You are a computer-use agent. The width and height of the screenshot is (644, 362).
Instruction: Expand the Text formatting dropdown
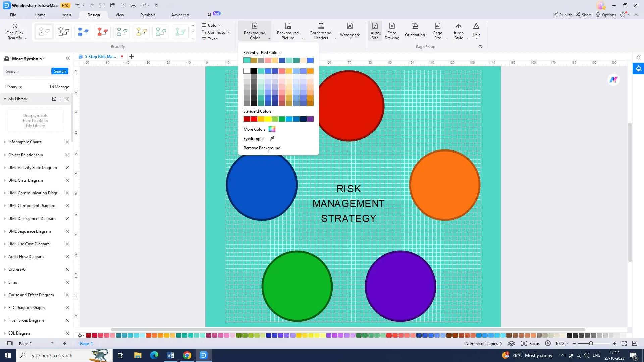click(216, 39)
